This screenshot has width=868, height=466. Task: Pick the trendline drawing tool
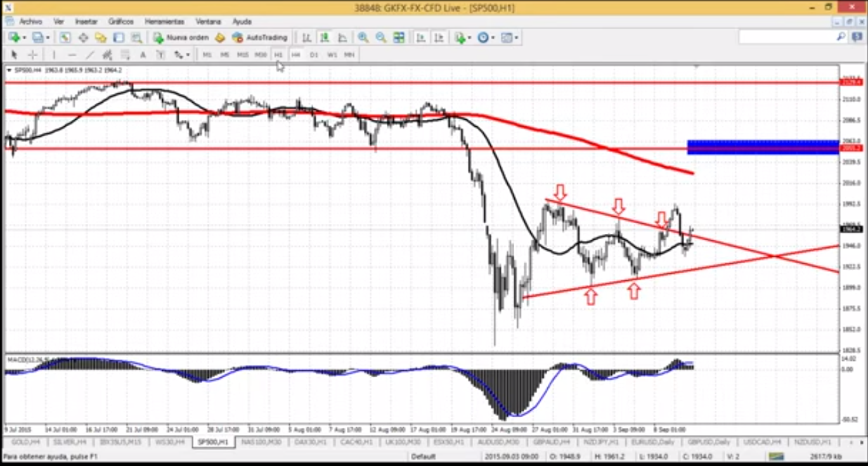click(x=89, y=55)
